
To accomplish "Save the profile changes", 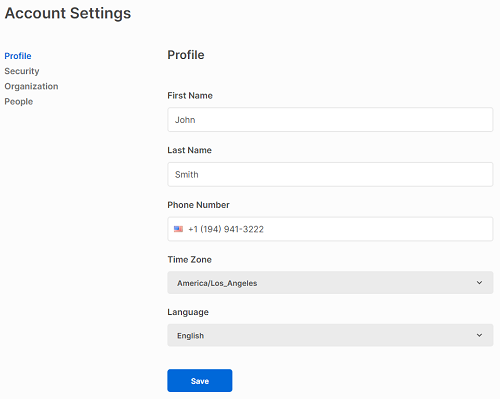I will (200, 381).
